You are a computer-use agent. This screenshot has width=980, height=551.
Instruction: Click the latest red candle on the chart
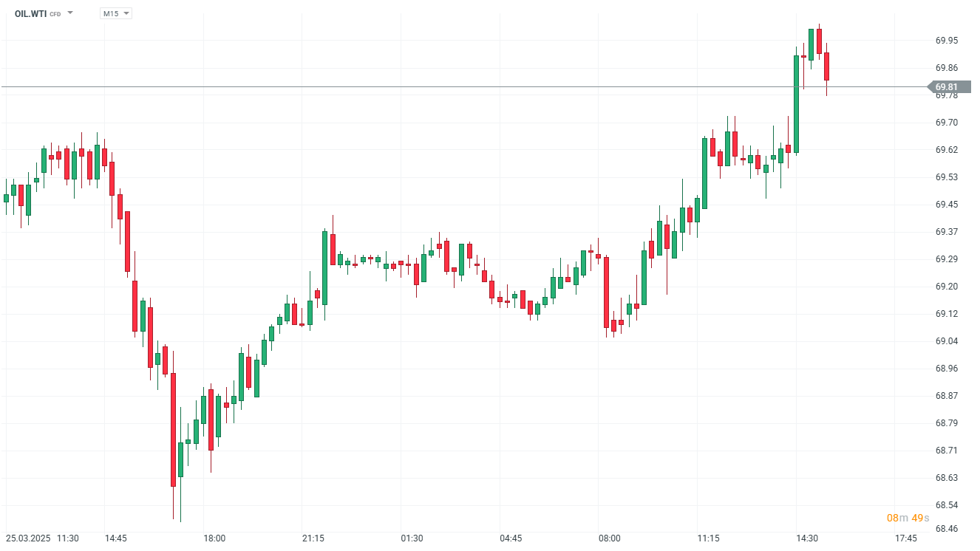coord(827,66)
